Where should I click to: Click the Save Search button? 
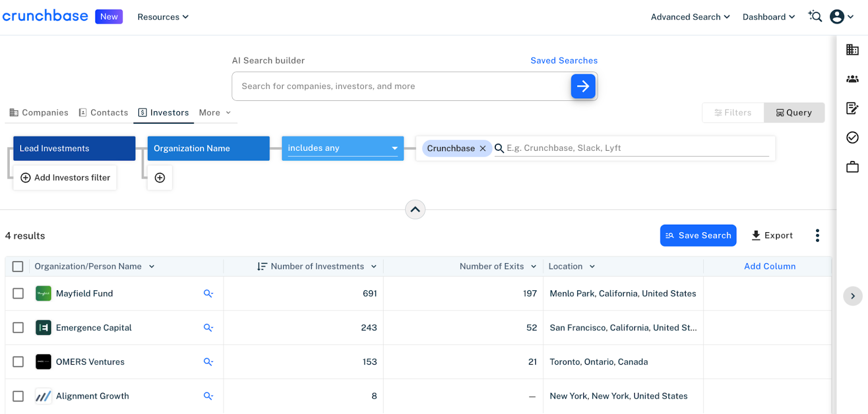[698, 235]
